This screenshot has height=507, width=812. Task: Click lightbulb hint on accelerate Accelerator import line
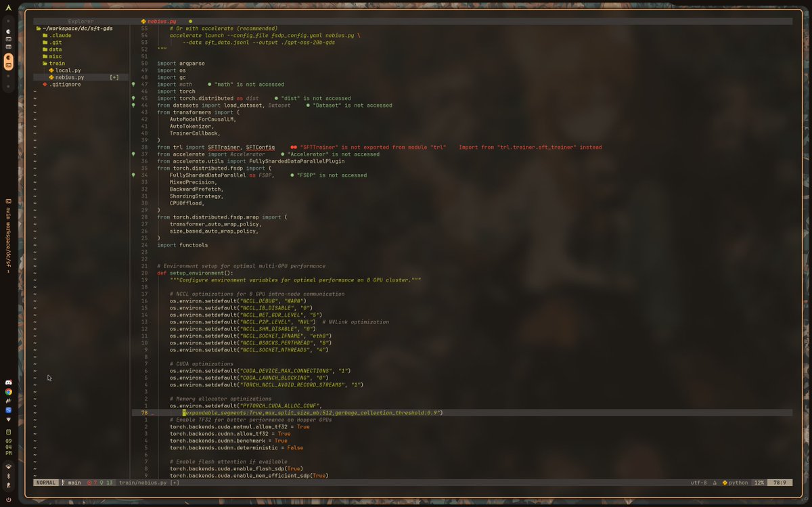pos(134,154)
